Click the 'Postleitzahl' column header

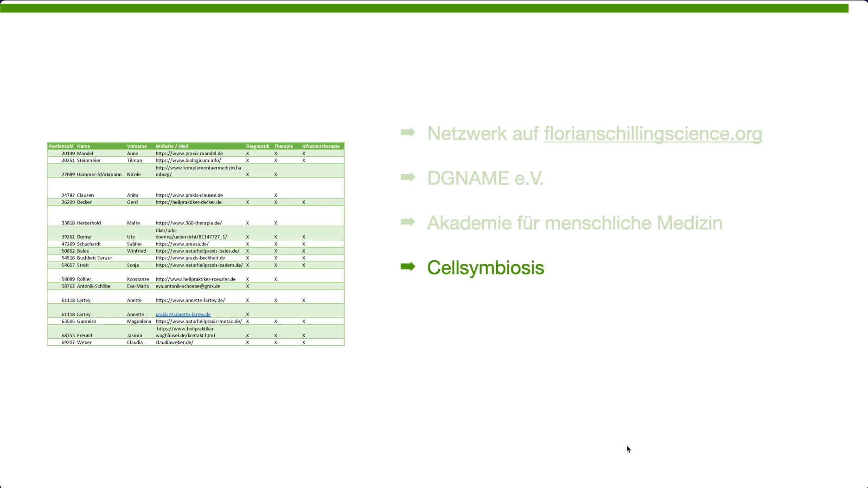click(x=61, y=146)
